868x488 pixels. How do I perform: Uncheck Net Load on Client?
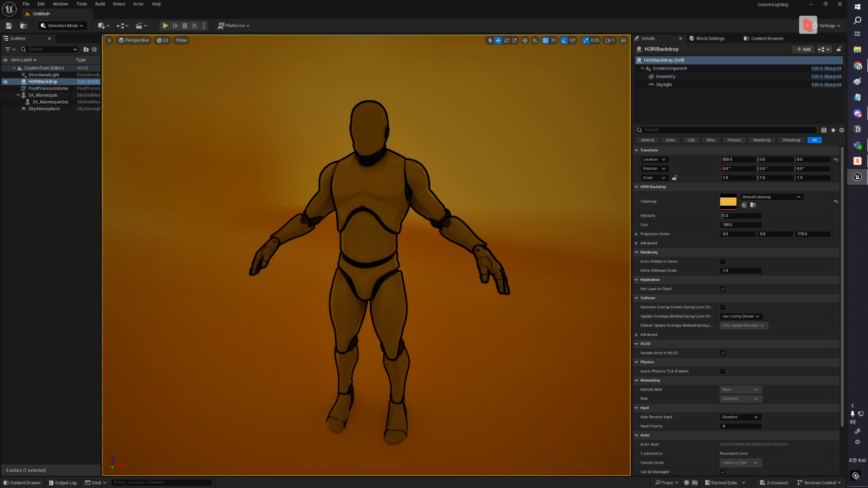tap(723, 289)
